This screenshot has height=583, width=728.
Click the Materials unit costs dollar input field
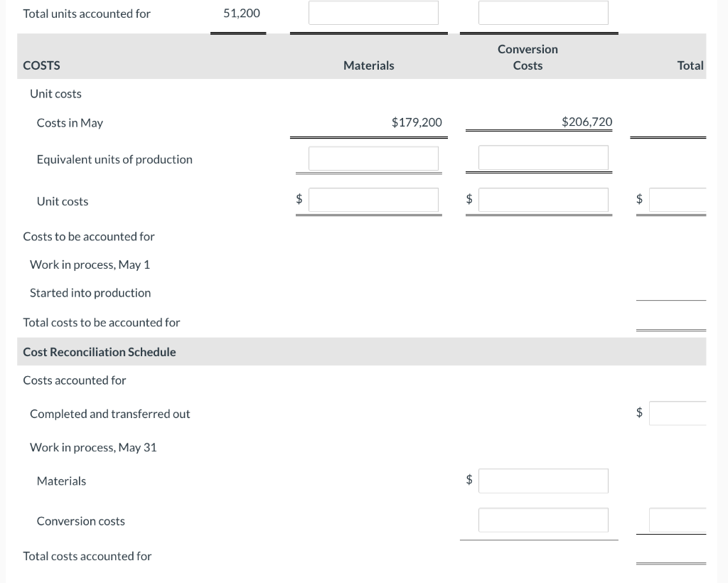[x=373, y=200]
